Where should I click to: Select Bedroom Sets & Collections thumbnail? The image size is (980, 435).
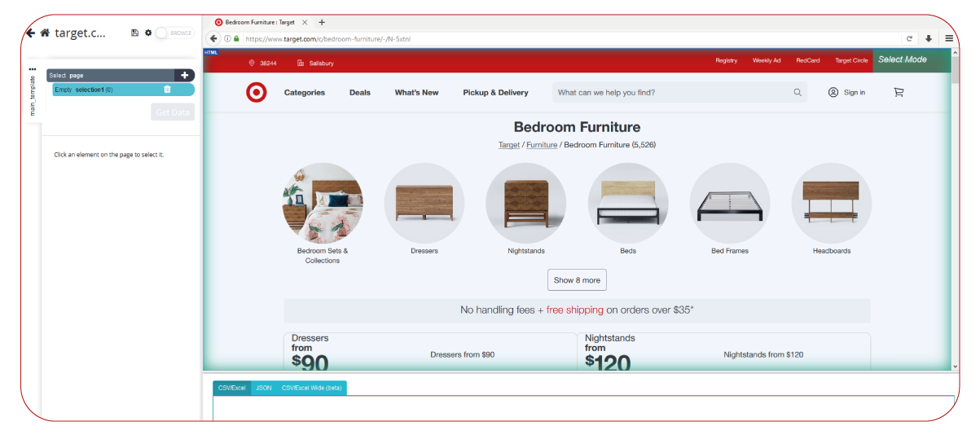pos(323,203)
